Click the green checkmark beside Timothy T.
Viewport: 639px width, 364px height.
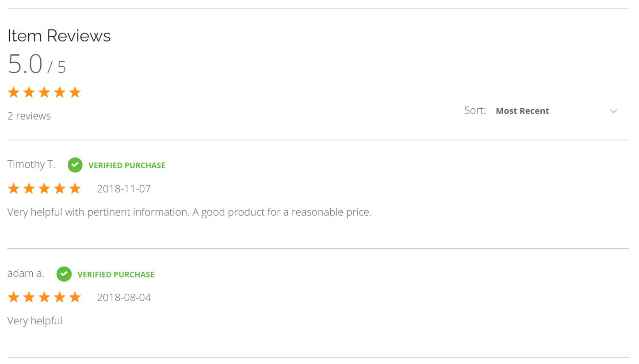pos(75,165)
